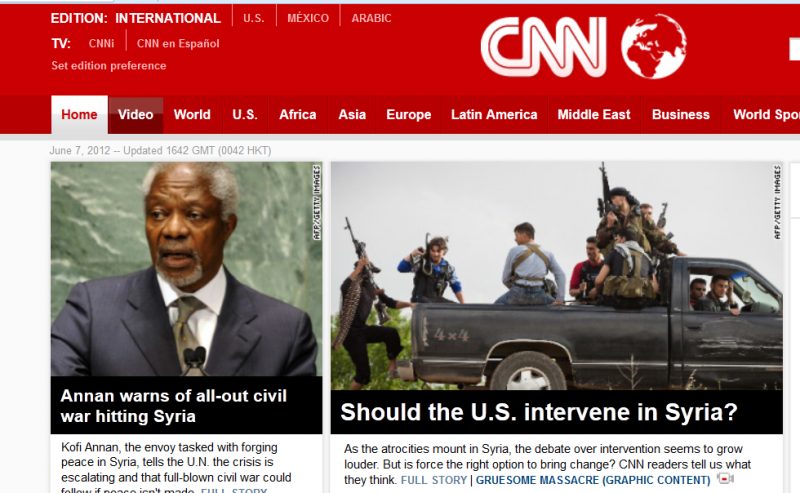Navigate to Latin America
Screen dimensions: 800x493
(494, 115)
